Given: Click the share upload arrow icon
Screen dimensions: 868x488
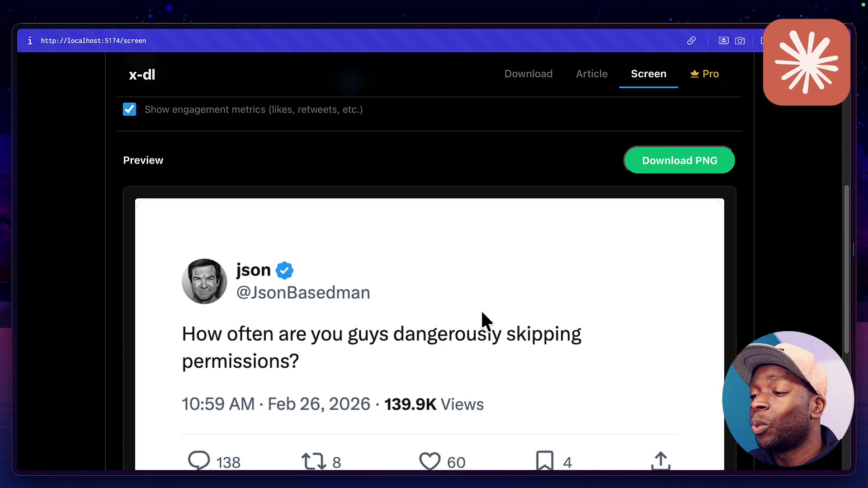Looking at the screenshot, I should click(660, 461).
